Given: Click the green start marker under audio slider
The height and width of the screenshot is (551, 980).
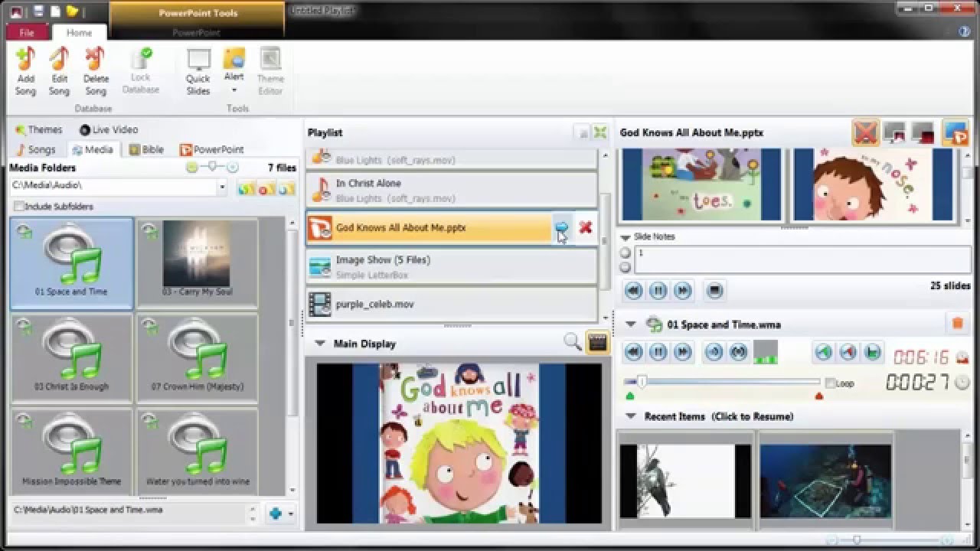Looking at the screenshot, I should click(x=630, y=396).
